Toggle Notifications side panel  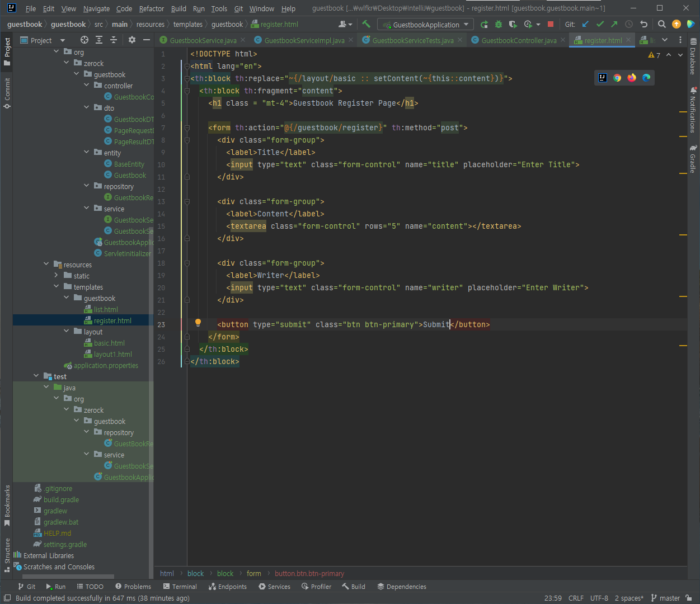(693, 110)
